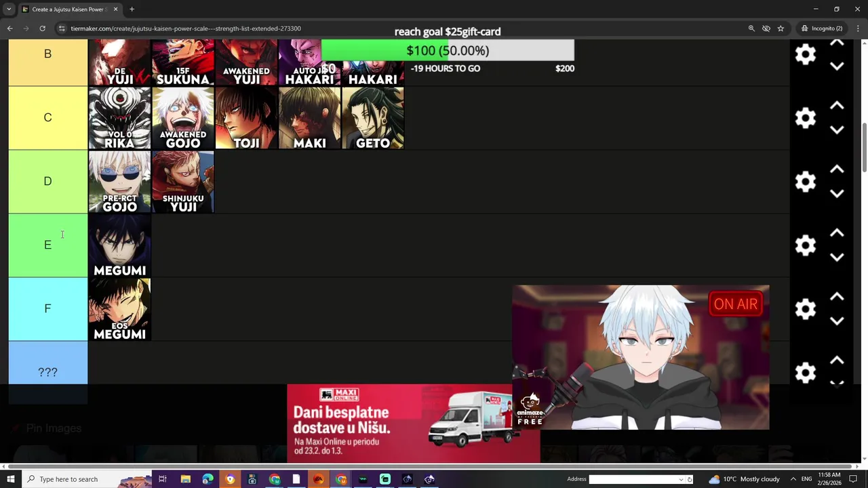The height and width of the screenshot is (488, 868).
Task: Click the cyan F tier label
Action: 47,309
